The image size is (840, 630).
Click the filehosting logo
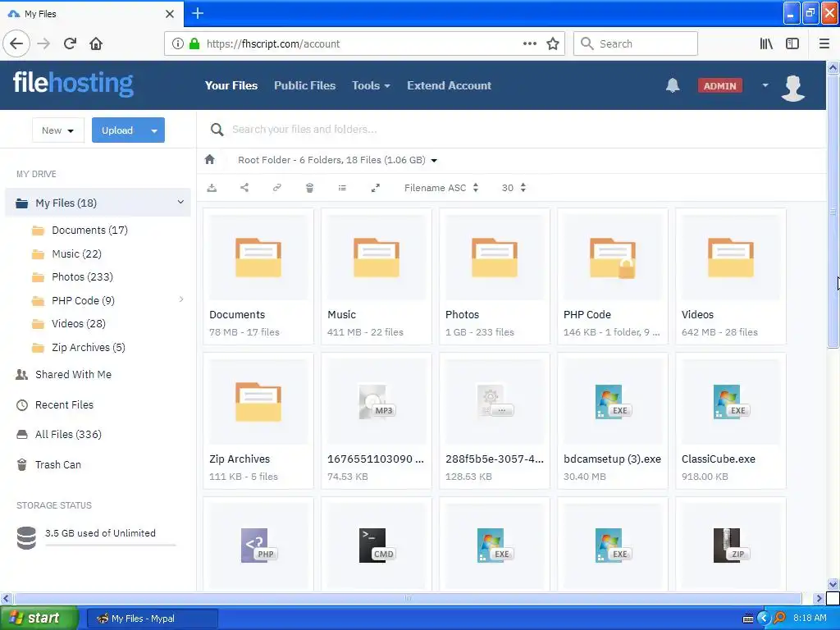tap(73, 84)
